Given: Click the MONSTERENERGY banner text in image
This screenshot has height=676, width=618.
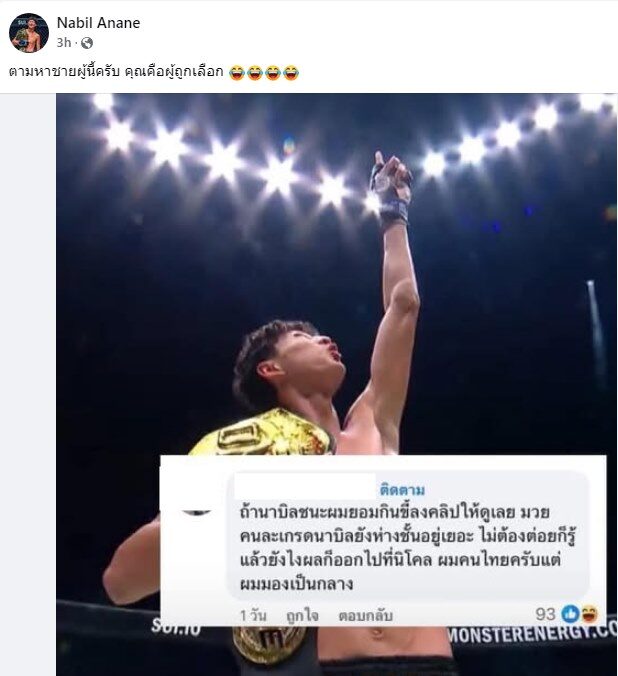Looking at the screenshot, I should (533, 634).
